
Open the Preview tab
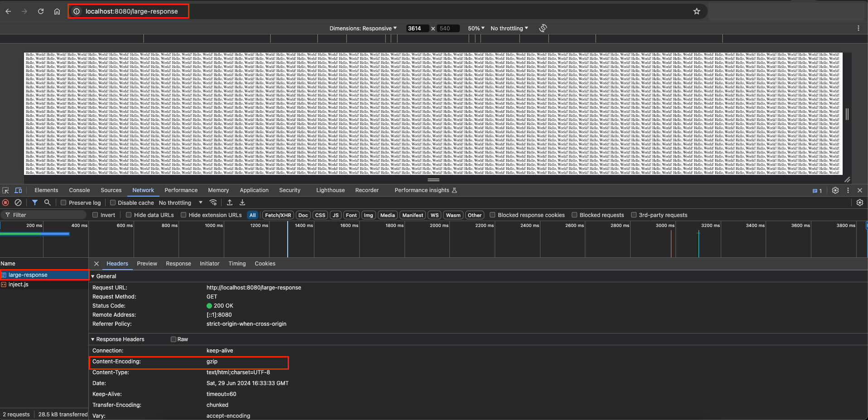(x=147, y=263)
